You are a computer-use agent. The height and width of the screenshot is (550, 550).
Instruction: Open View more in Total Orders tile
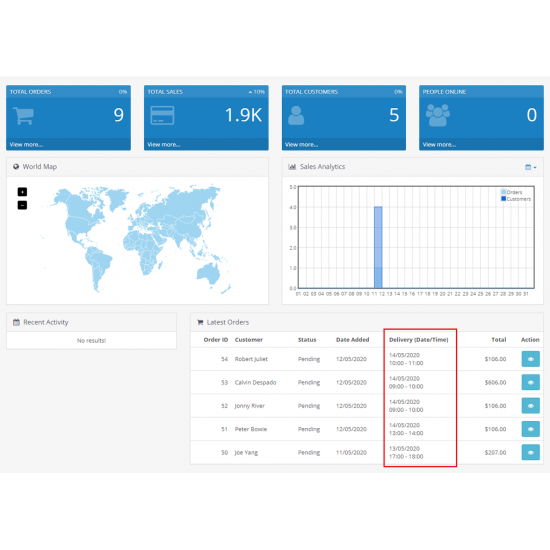(26, 145)
